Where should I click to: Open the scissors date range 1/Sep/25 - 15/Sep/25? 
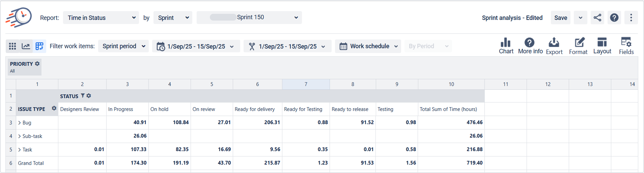[x=287, y=46]
